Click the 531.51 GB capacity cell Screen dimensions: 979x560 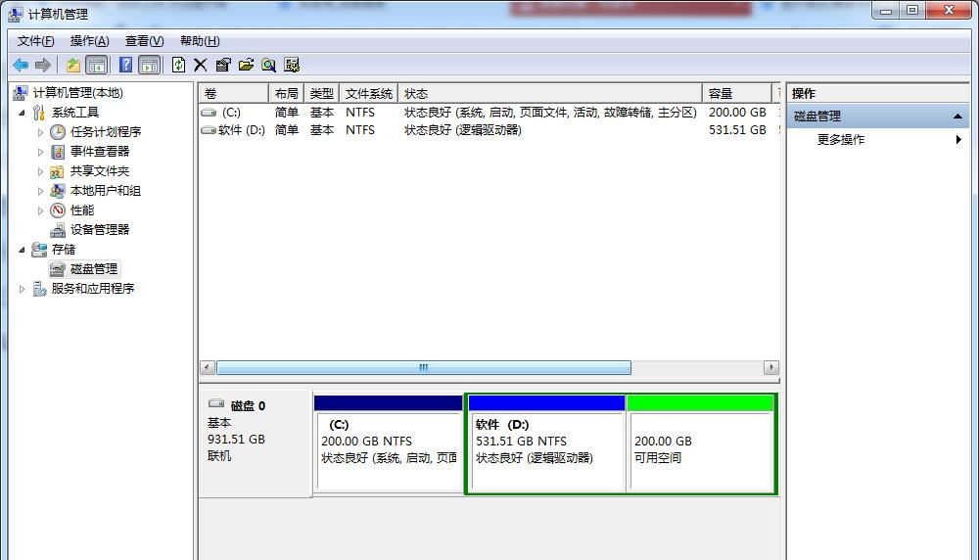[737, 130]
